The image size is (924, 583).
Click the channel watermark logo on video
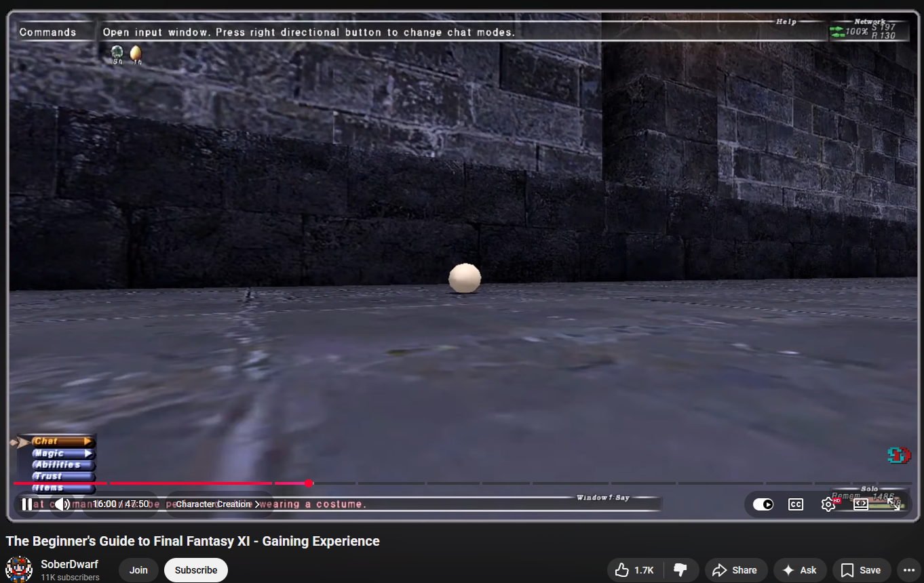click(x=899, y=455)
